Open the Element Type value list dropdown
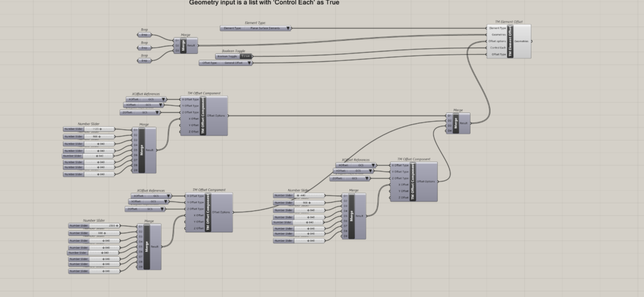Screen dimensions: 644x297 (288, 28)
